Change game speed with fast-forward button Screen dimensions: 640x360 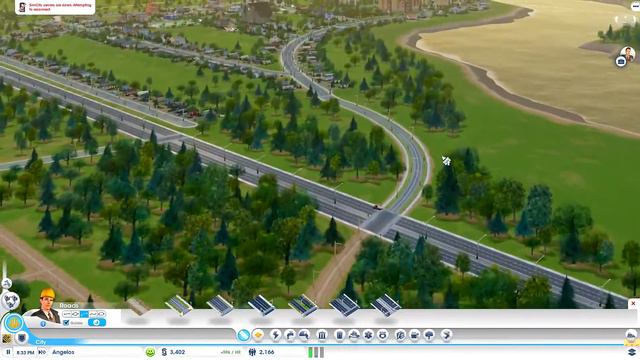pyautogui.click(x=42, y=352)
